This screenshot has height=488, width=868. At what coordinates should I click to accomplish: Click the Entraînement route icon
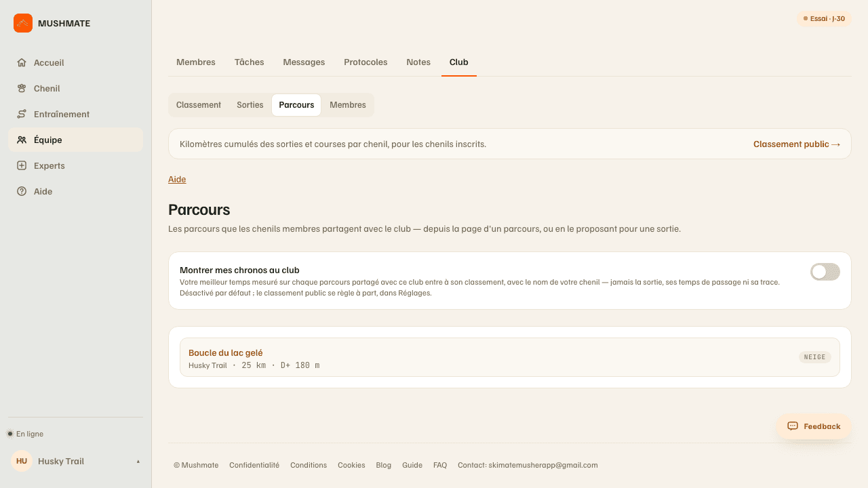(x=22, y=114)
